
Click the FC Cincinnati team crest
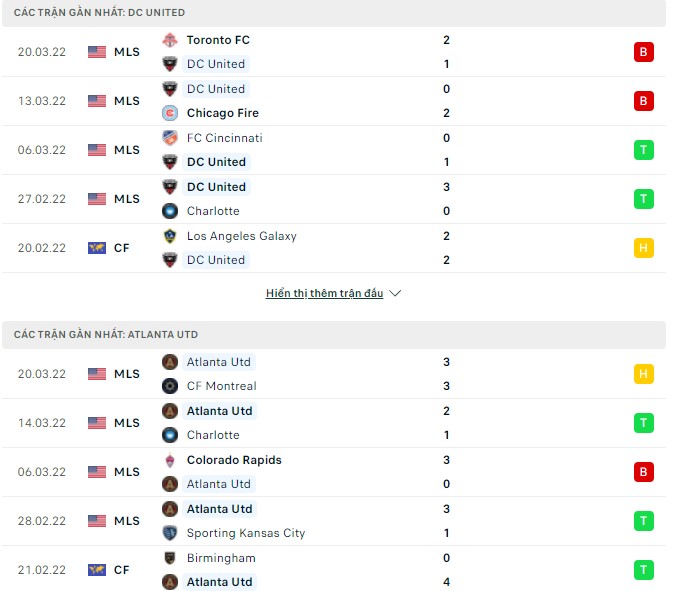[x=169, y=138]
